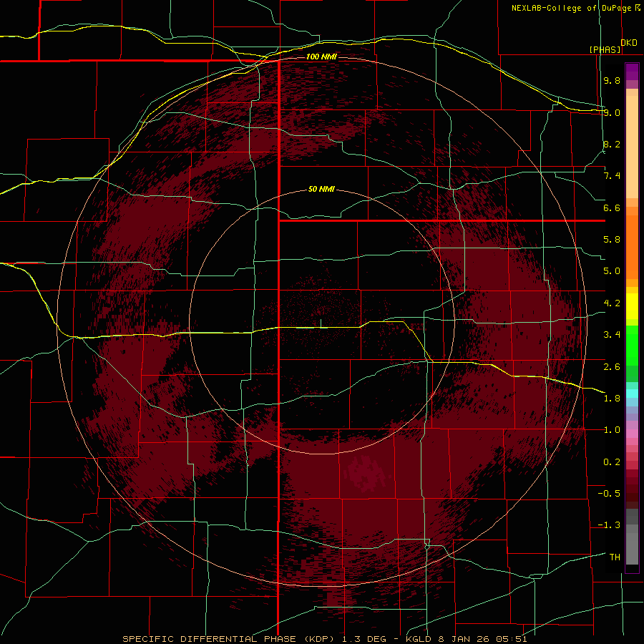Click the -0.5 value on the color scale
Screen dimensions: 644x644
point(609,494)
